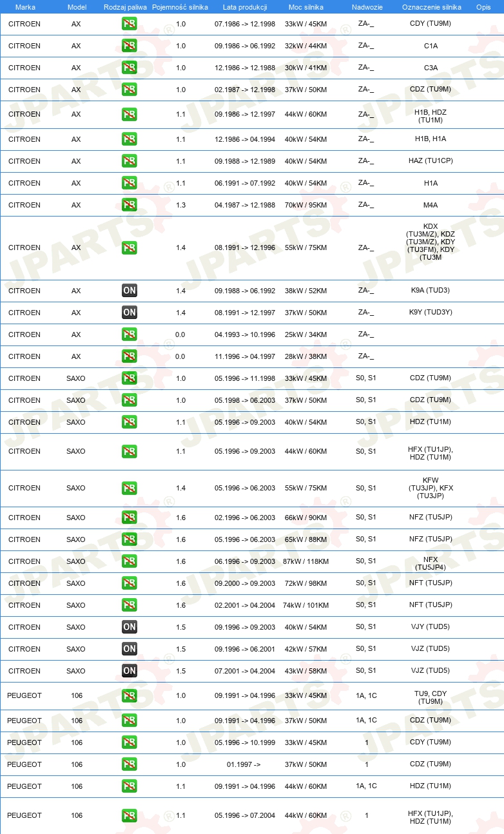Screen dimensions: 504x834
Task: Click the power value 70kW / 95KM
Action: pos(306,206)
